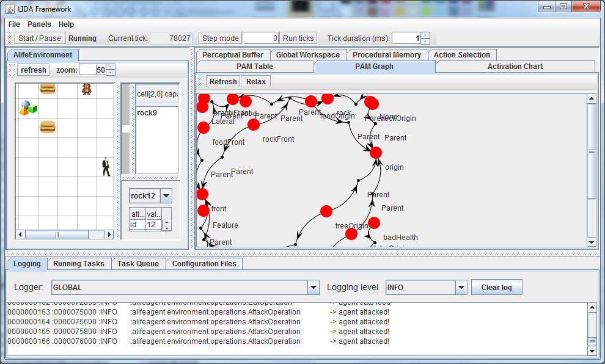The height and width of the screenshot is (364, 605).
Task: Click the red node labeled origin
Action: tap(376, 153)
